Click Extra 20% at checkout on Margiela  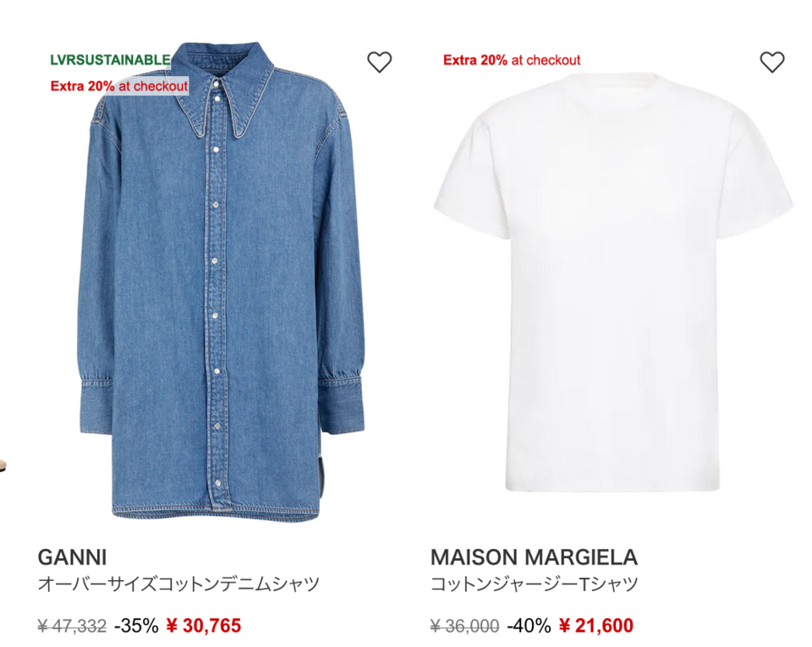pos(512,60)
